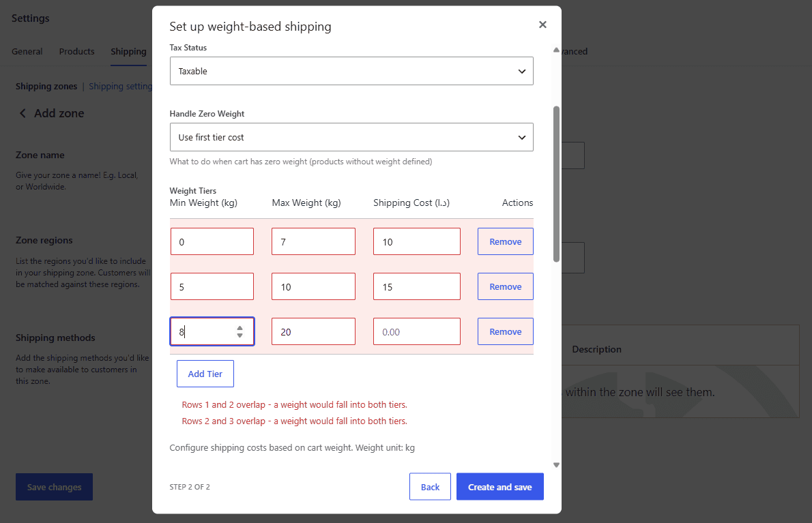Click max weight field showing 20

[313, 331]
